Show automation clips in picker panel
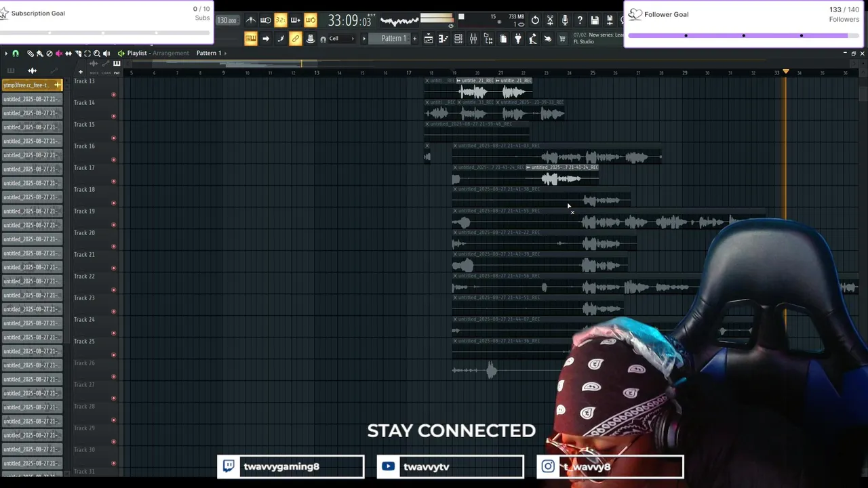The image size is (868, 488). [54, 70]
